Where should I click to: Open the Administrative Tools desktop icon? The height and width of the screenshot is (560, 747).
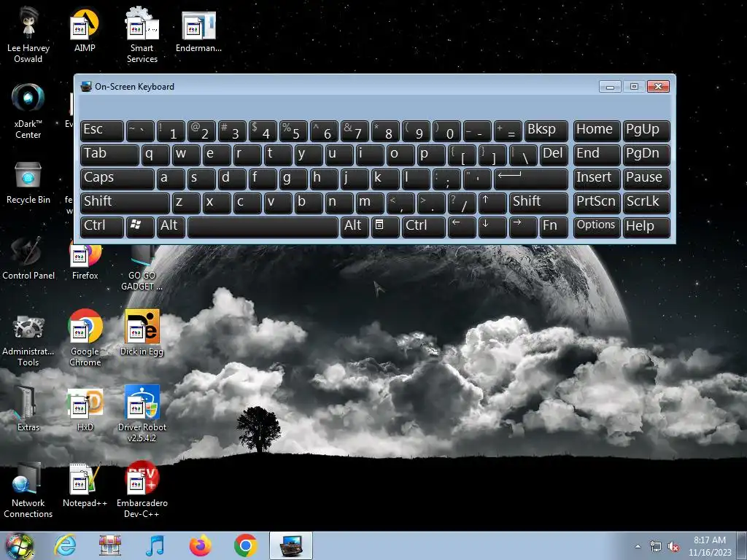pyautogui.click(x=28, y=340)
